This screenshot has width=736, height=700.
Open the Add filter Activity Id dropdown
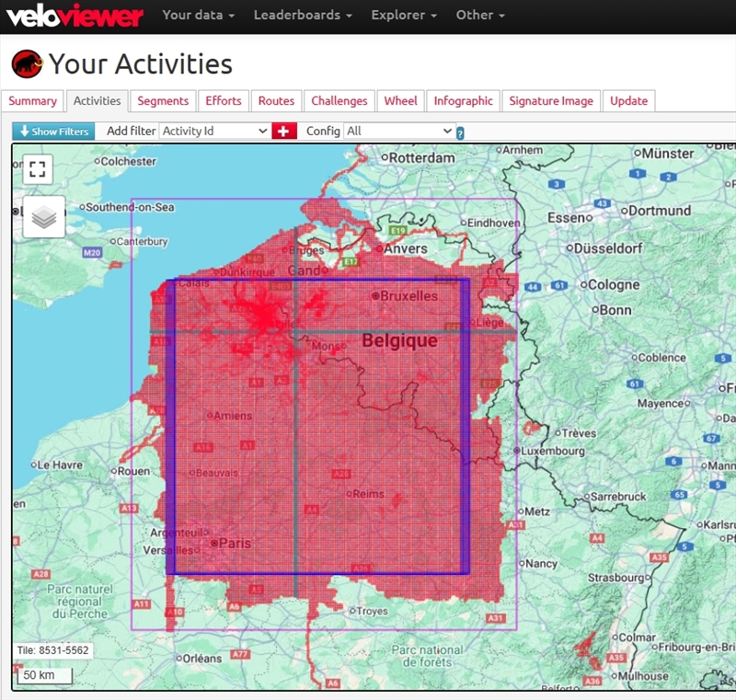214,132
